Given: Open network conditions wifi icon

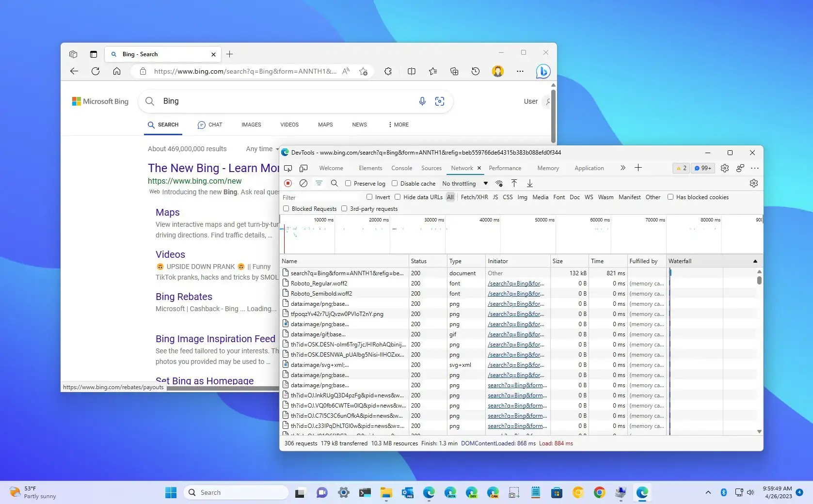Looking at the screenshot, I should tap(499, 183).
